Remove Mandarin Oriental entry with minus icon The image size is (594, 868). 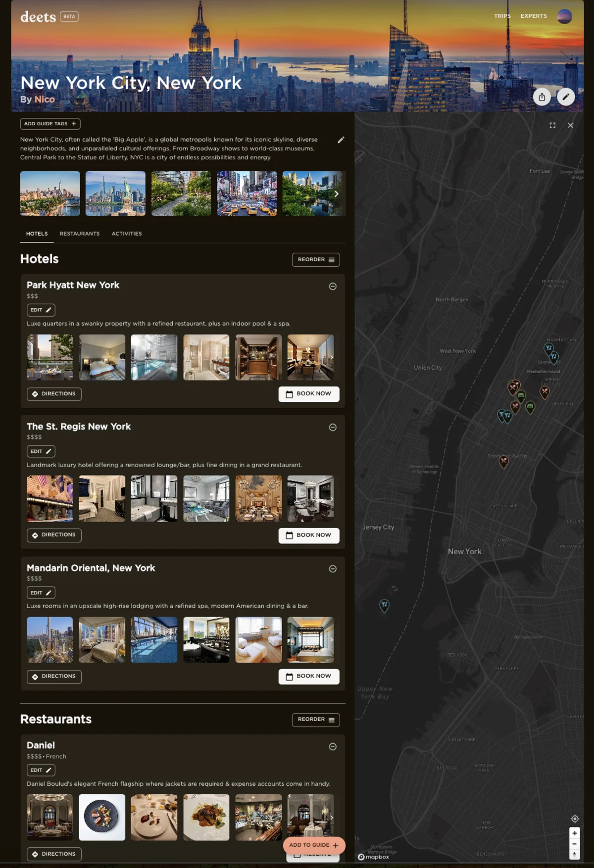pyautogui.click(x=333, y=569)
